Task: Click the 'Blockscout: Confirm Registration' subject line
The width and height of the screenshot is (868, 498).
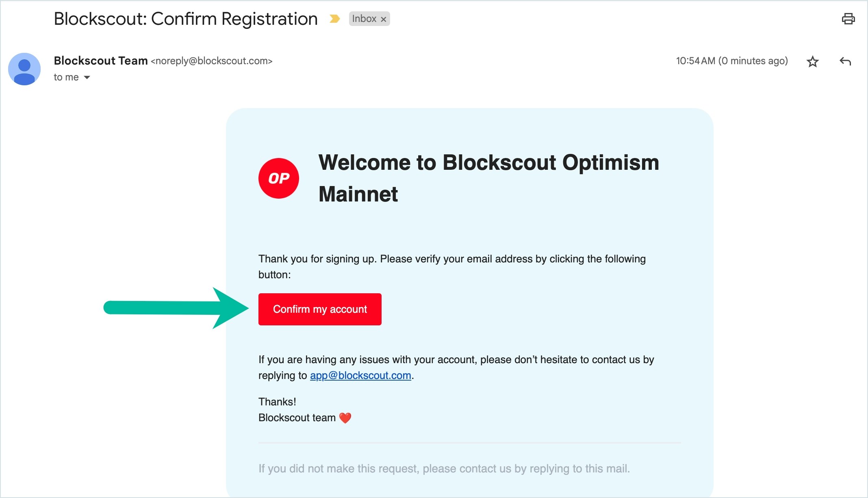Action: click(x=186, y=19)
